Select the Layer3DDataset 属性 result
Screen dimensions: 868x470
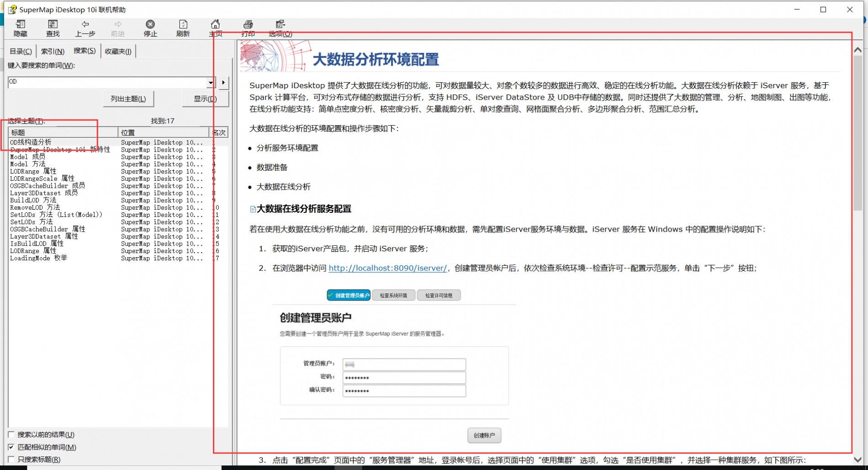pyautogui.click(x=44, y=237)
